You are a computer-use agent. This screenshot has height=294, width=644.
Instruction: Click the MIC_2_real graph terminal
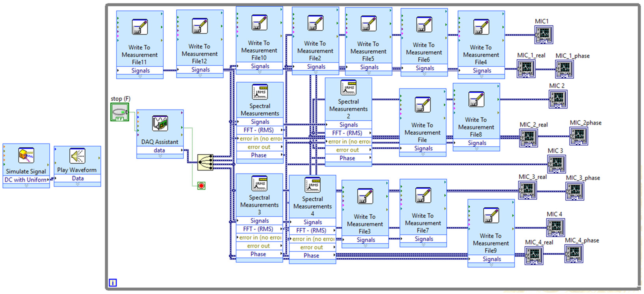(x=528, y=138)
